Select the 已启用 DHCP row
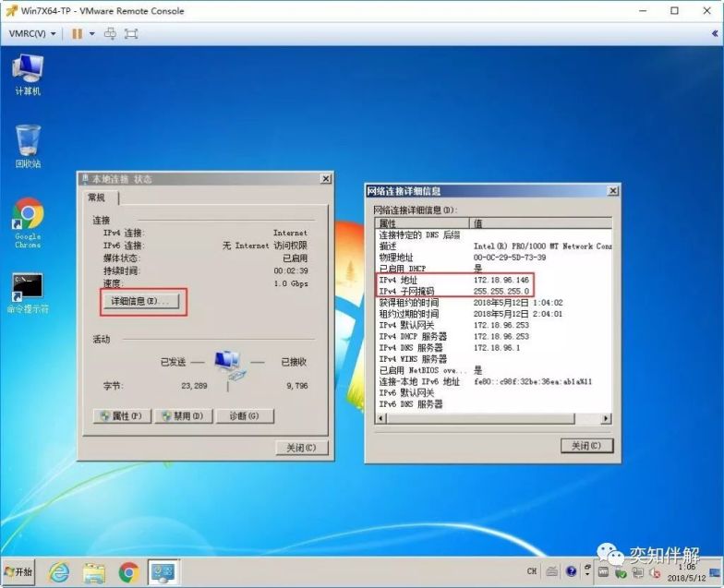Image resolution: width=724 pixels, height=588 pixels. coord(494,269)
